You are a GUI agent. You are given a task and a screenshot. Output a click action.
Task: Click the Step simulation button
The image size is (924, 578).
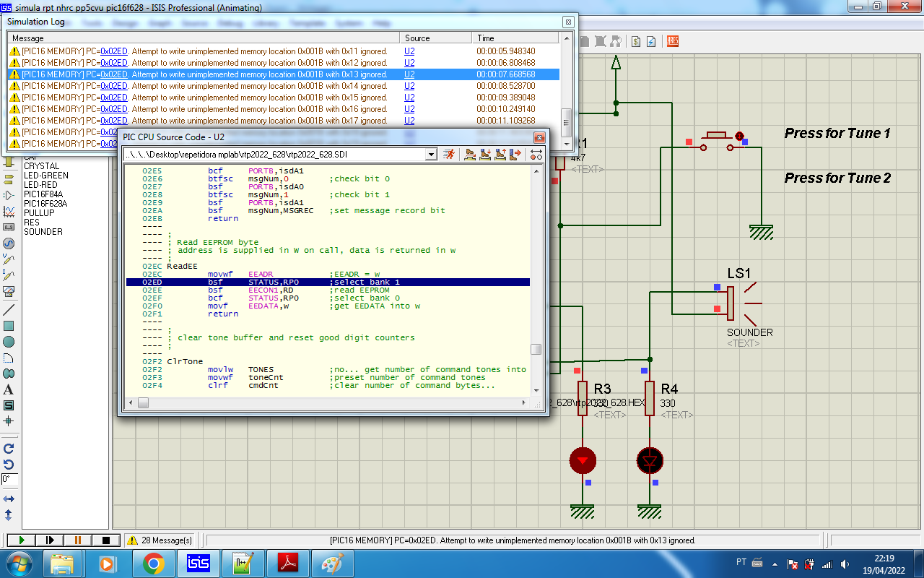coord(50,540)
